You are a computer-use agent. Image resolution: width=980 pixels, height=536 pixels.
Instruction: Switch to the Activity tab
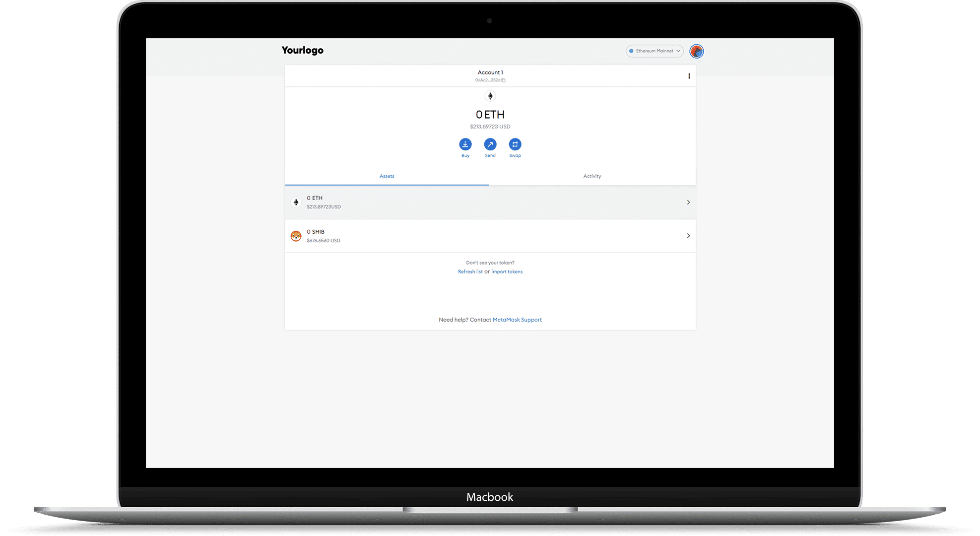[592, 176]
